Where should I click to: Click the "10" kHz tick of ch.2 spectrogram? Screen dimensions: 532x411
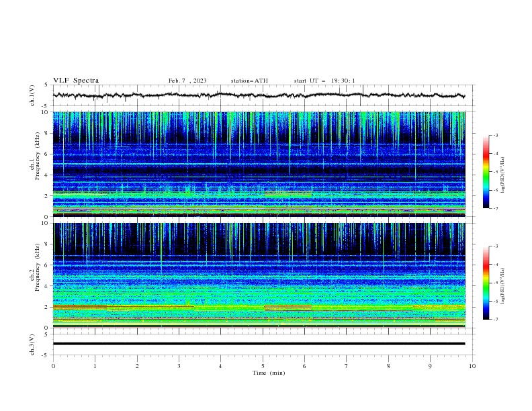[x=45, y=223]
